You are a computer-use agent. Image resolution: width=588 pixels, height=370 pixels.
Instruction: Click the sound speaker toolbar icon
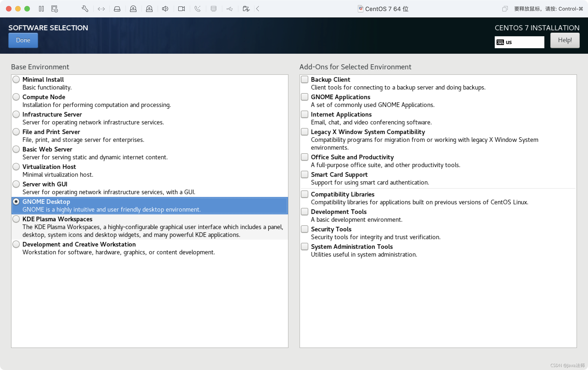[x=165, y=9]
